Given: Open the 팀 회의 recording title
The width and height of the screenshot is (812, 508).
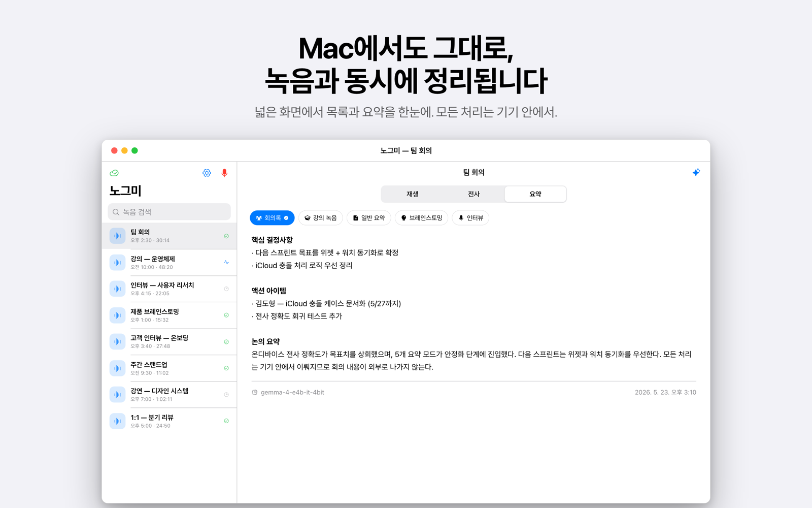Looking at the screenshot, I should pos(140,232).
